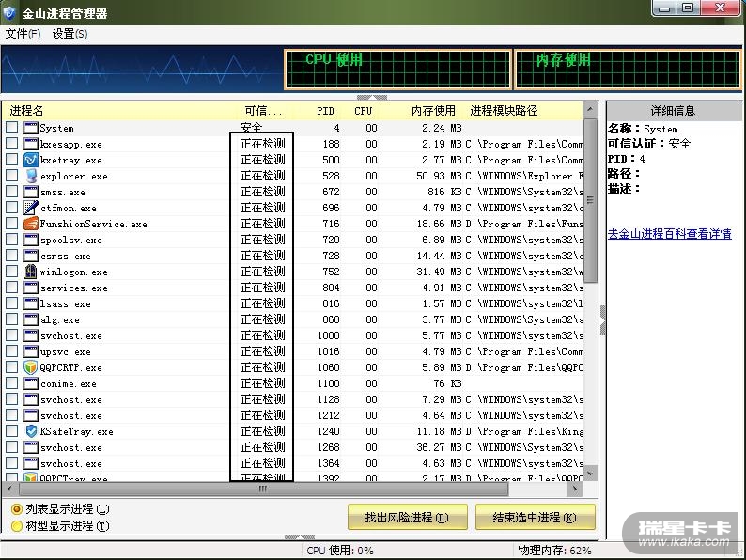Click the kxetray.exe shield icon

coord(31,160)
